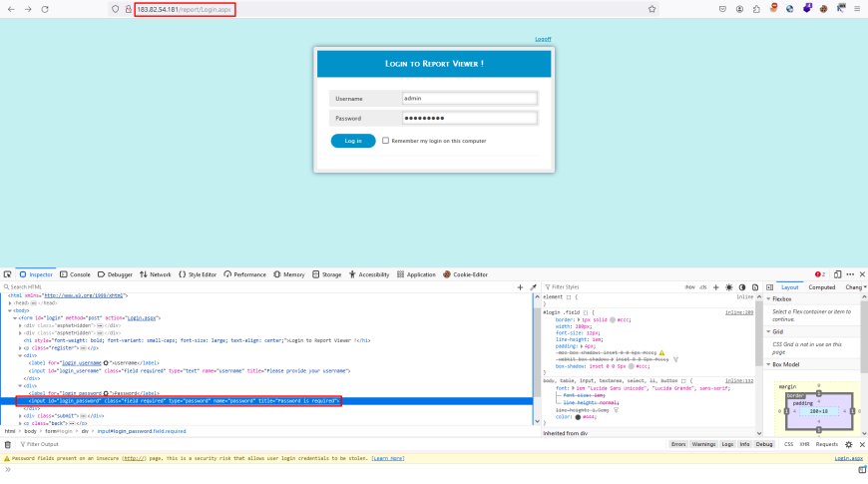Open the Computed tab in sidebar

[x=822, y=286]
